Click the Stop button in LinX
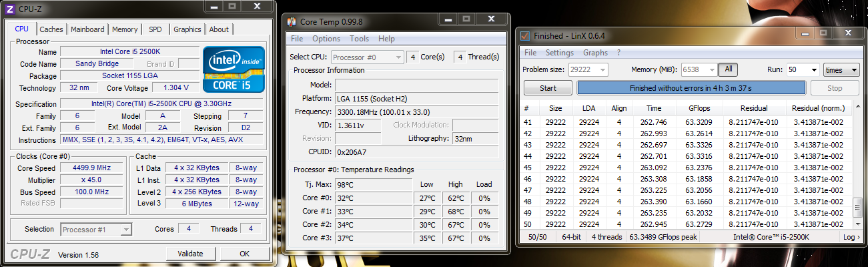 click(835, 88)
